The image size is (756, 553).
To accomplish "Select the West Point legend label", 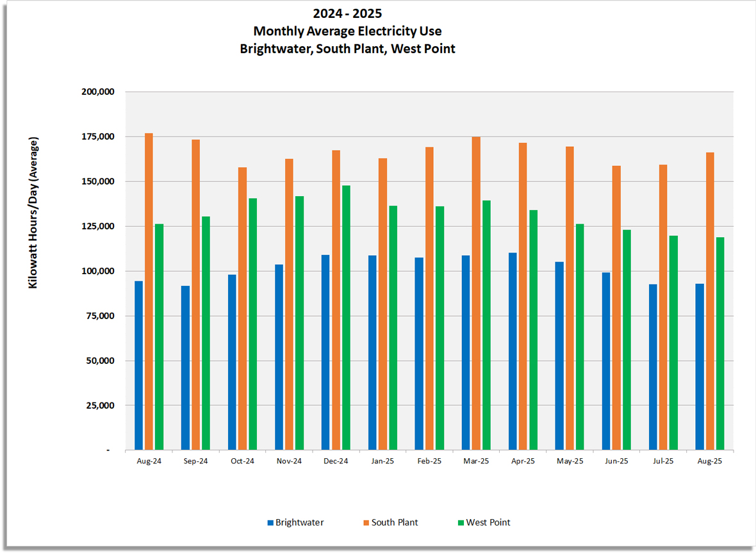I will (x=488, y=522).
